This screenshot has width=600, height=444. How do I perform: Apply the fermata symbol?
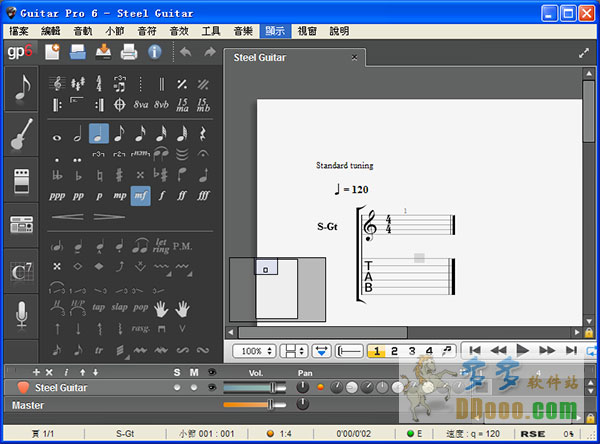(x=202, y=154)
